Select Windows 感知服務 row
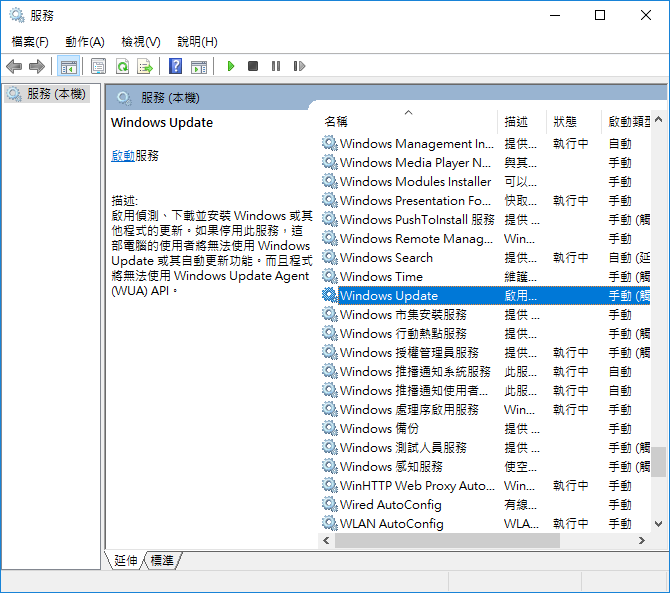 [486, 467]
